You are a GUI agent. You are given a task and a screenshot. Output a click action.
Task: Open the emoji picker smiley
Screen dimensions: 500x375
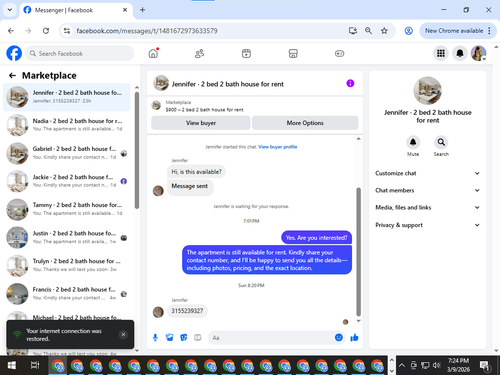[339, 337]
